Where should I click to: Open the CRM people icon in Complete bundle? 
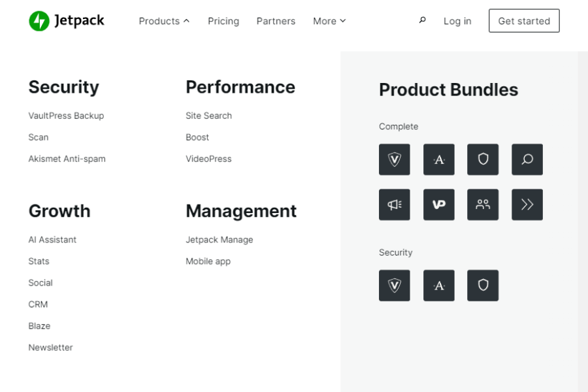(x=483, y=204)
